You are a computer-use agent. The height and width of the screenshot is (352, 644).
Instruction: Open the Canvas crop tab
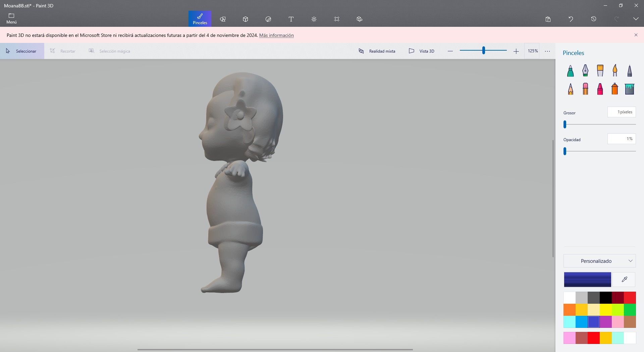(x=337, y=19)
